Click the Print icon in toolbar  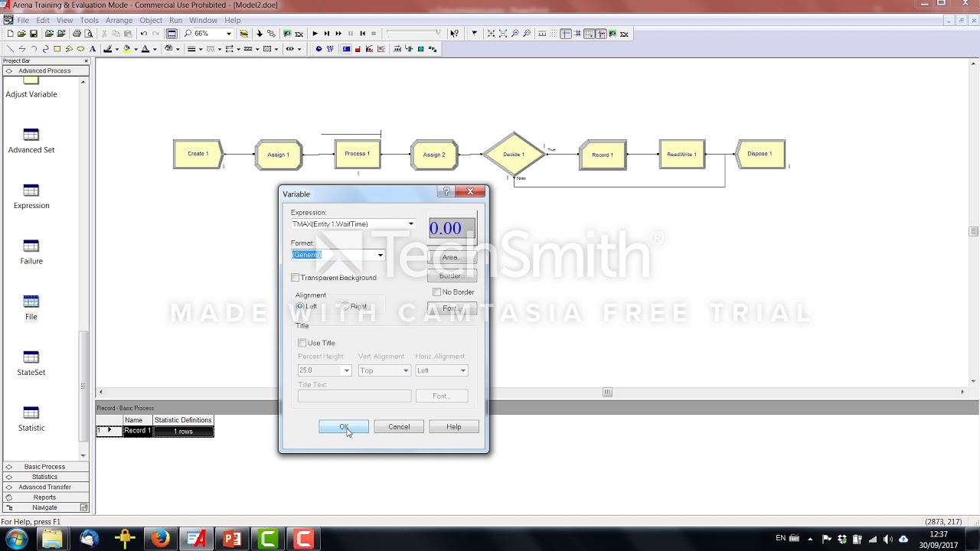click(77, 34)
